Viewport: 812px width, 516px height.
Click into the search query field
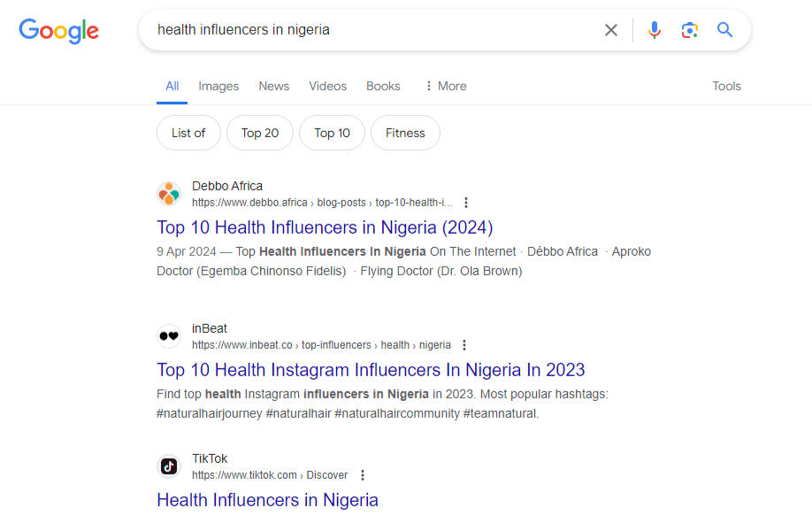372,30
